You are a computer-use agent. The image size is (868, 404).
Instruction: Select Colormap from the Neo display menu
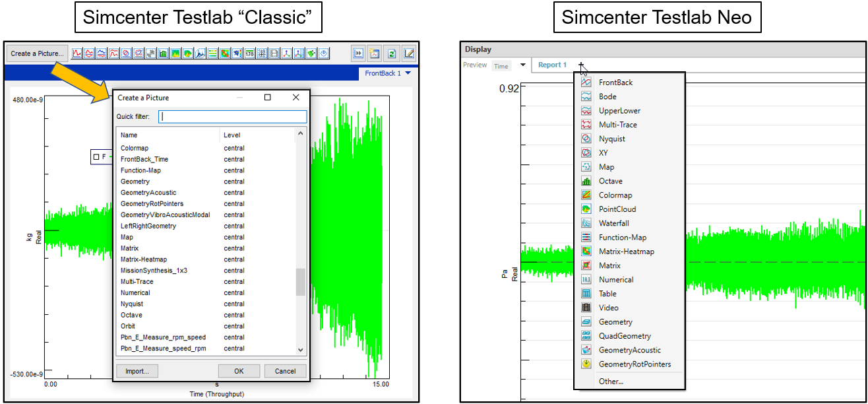click(x=615, y=195)
